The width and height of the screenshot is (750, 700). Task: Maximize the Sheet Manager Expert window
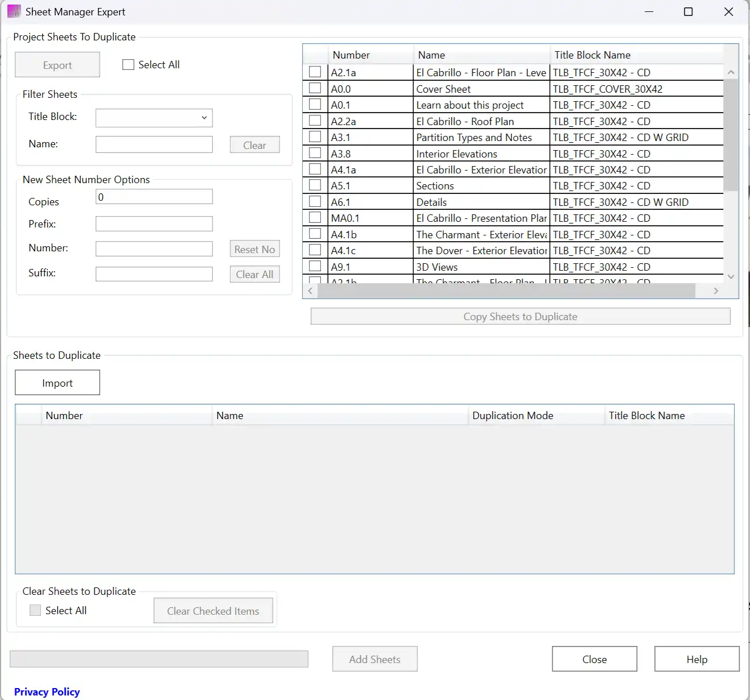688,12
